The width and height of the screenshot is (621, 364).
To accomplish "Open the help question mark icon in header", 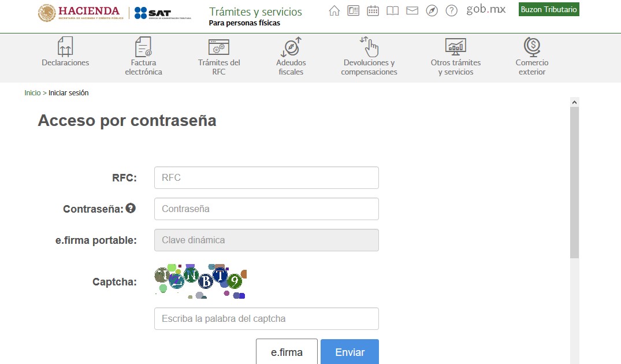I will click(452, 11).
